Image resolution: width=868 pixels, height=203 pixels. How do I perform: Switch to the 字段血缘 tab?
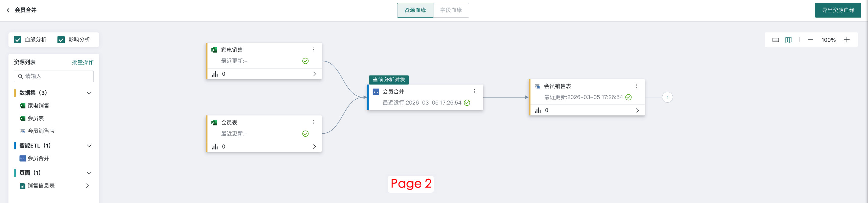451,10
